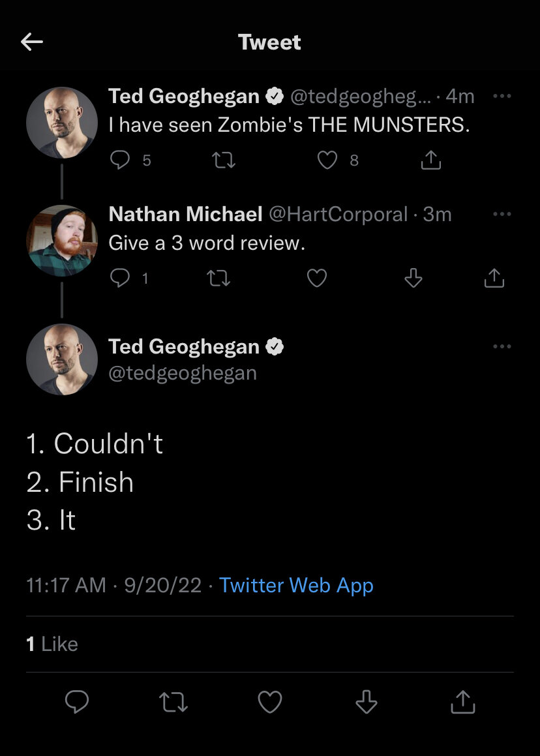View who liked via 1 Like

tap(52, 644)
